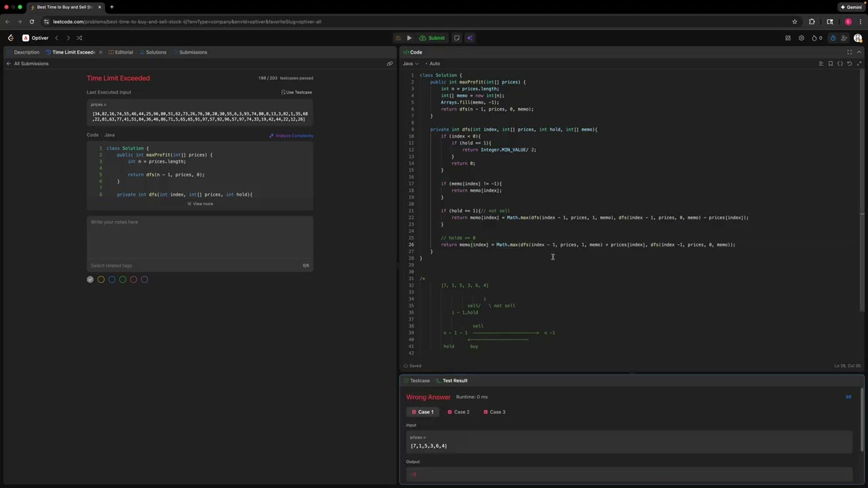
Task: Click the reset code undo icon
Action: click(x=850, y=64)
